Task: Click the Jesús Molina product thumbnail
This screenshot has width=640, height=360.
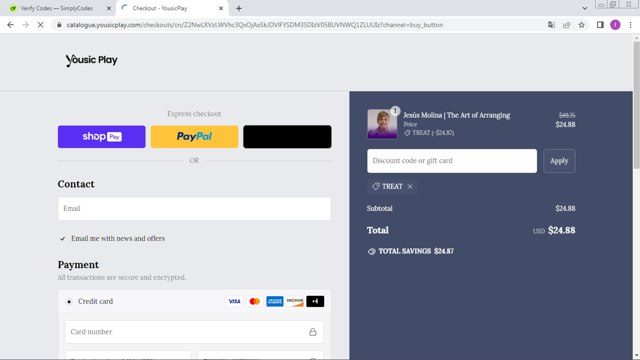Action: click(382, 124)
